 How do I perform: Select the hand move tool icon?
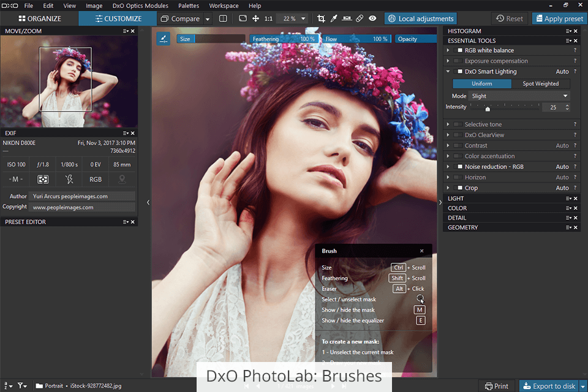(x=256, y=18)
